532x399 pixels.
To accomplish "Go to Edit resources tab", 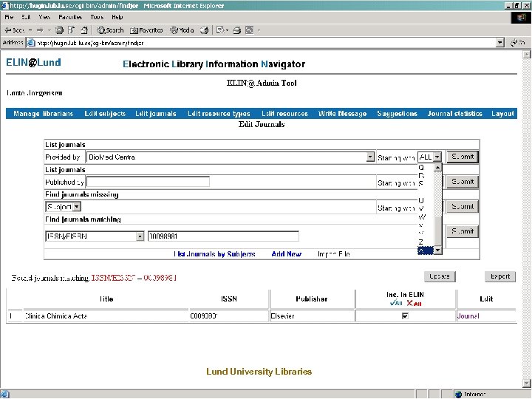I will coord(284,114).
